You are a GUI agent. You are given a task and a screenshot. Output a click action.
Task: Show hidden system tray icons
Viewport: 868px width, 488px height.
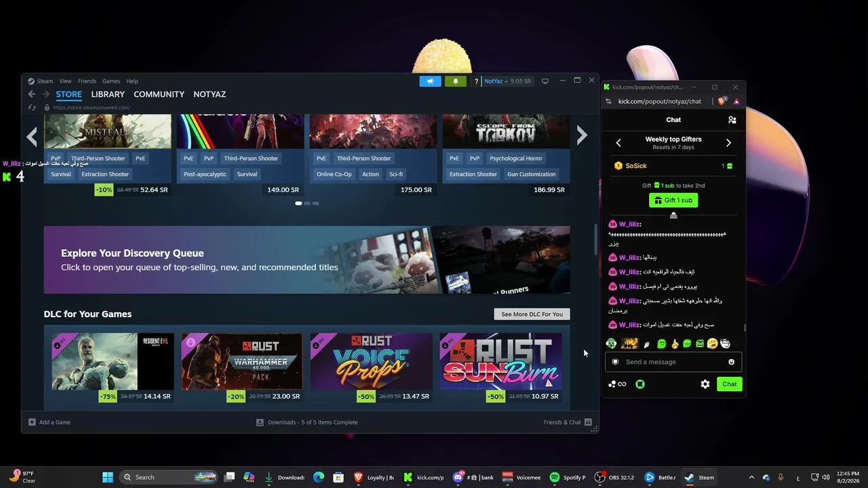[751, 477]
